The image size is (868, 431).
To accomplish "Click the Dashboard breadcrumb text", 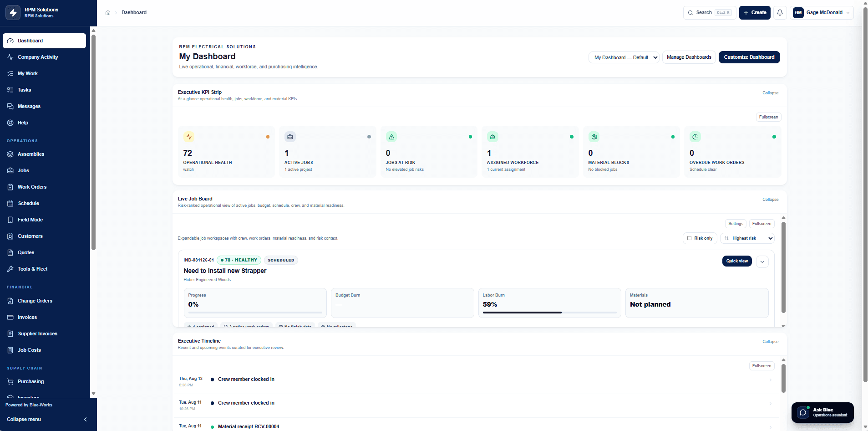I will tap(134, 13).
